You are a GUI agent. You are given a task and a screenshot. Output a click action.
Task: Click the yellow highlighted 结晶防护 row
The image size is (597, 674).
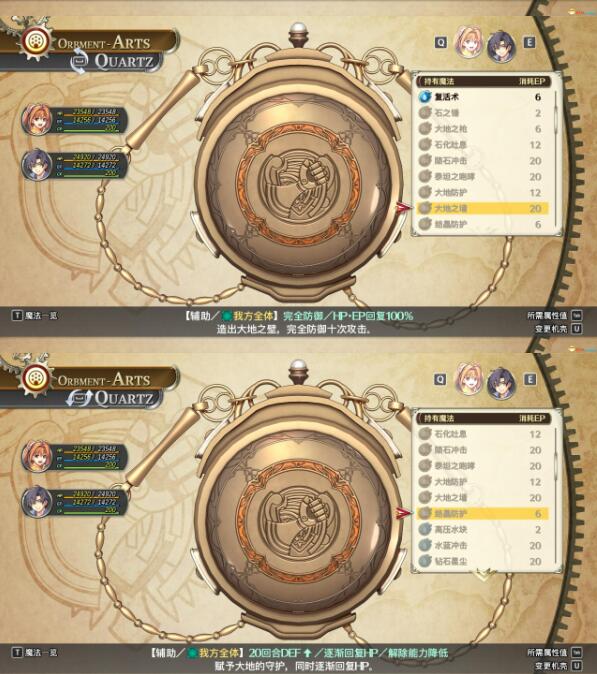(482, 513)
